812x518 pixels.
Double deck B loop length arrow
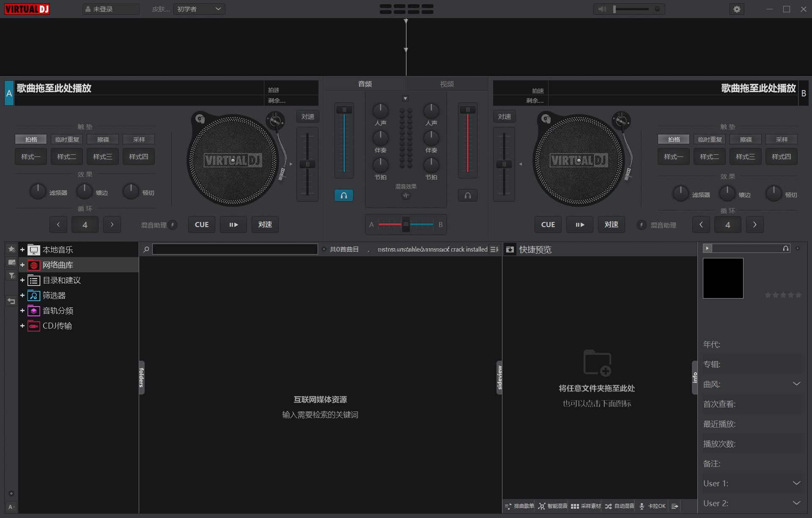(x=755, y=225)
